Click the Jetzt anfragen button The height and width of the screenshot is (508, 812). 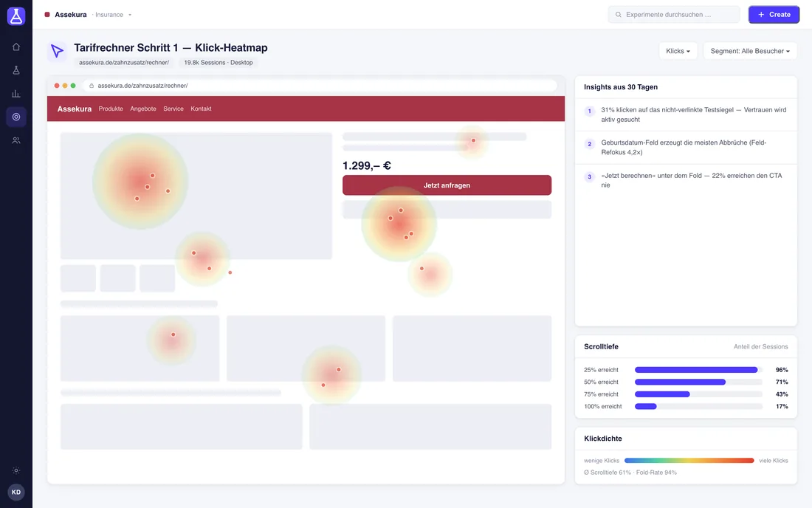[447, 185]
